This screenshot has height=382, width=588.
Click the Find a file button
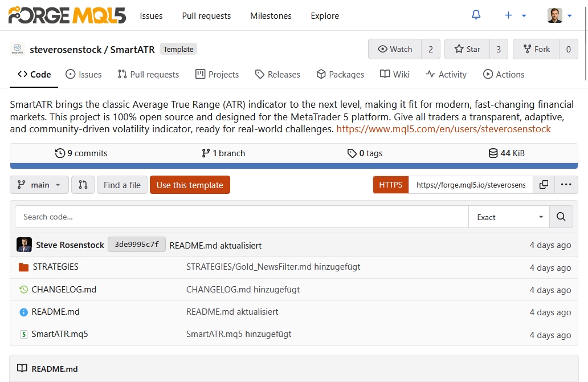point(122,185)
